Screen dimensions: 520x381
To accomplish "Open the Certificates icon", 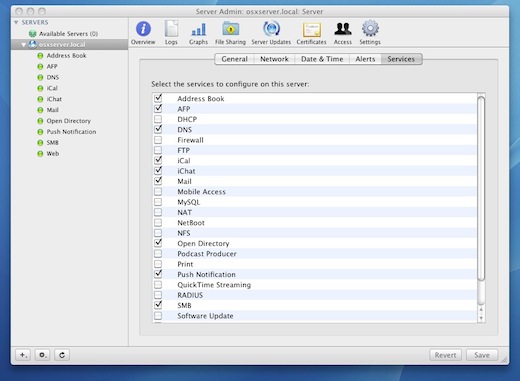I will coord(312,30).
